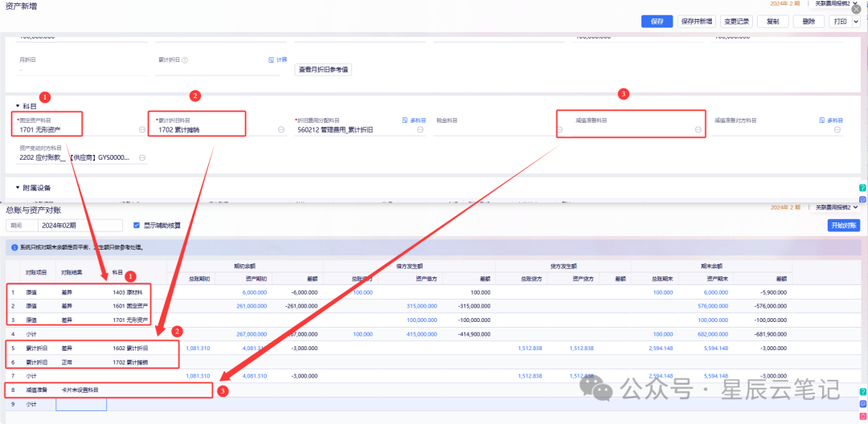This screenshot has width=868, height=424.
Task: Open the 682,000.000 小计 link
Action: click(712, 334)
